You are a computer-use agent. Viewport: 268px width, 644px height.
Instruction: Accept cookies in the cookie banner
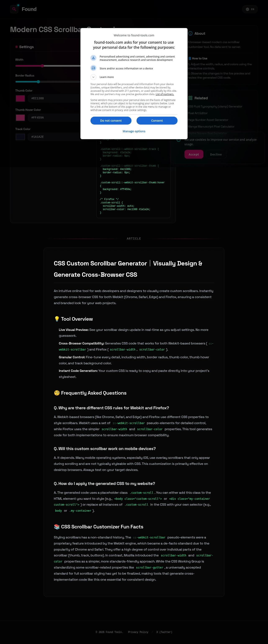tap(194, 154)
